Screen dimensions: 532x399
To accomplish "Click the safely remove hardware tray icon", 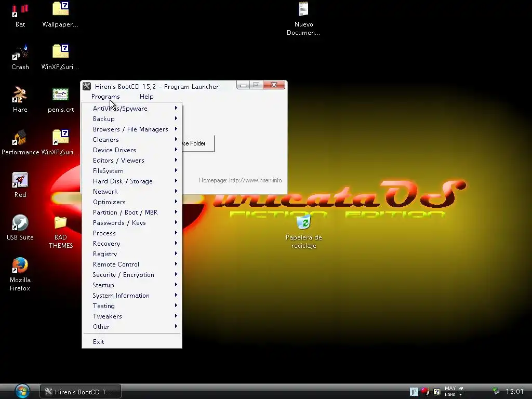I will coord(496,392).
